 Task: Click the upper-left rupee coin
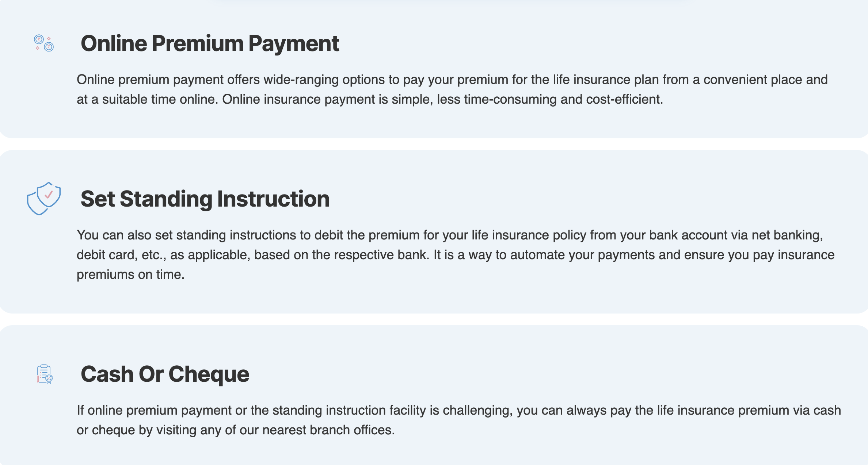pyautogui.click(x=39, y=39)
